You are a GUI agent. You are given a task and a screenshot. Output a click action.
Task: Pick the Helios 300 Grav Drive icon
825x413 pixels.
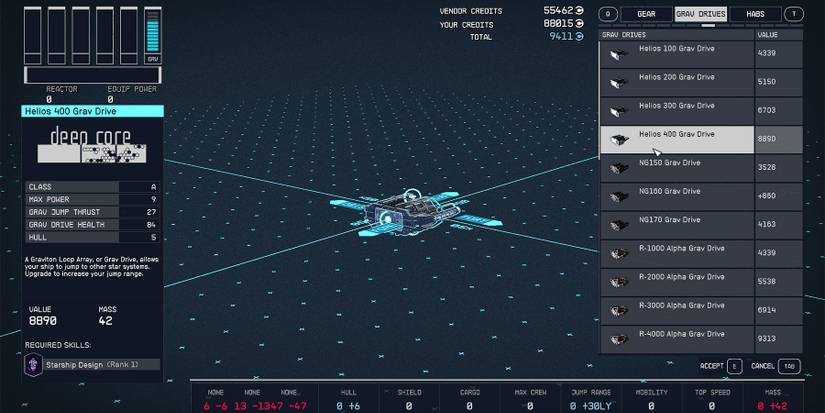pyautogui.click(x=619, y=112)
